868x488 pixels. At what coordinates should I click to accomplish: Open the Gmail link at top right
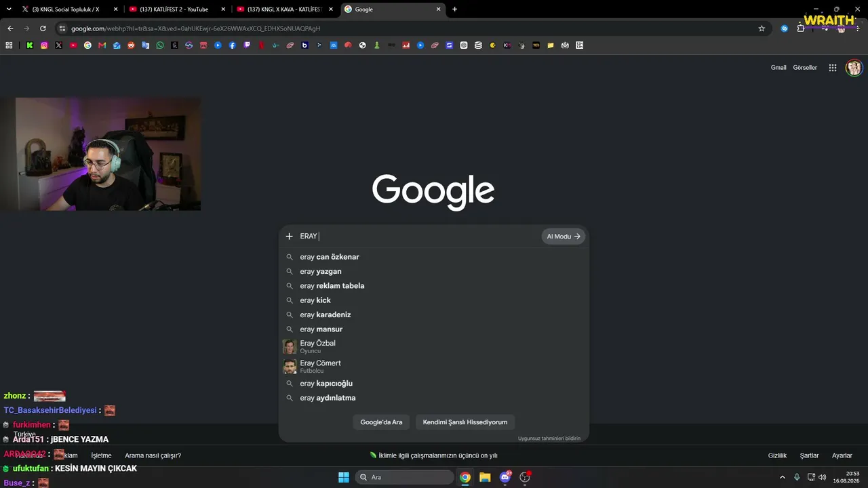[x=778, y=68]
